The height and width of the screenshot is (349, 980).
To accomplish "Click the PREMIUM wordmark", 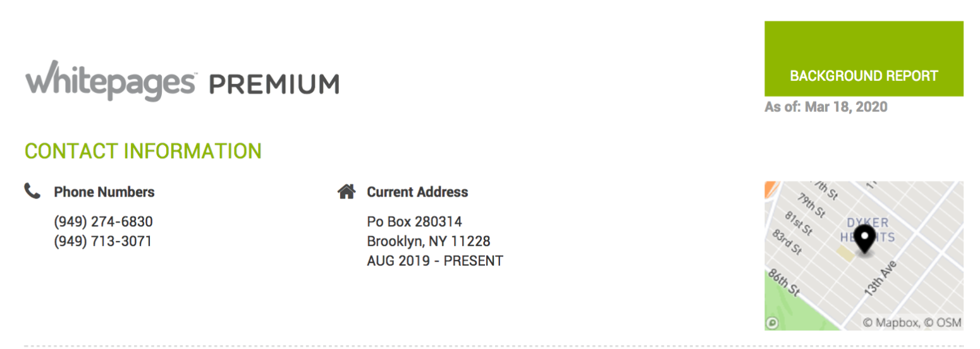I will 274,84.
